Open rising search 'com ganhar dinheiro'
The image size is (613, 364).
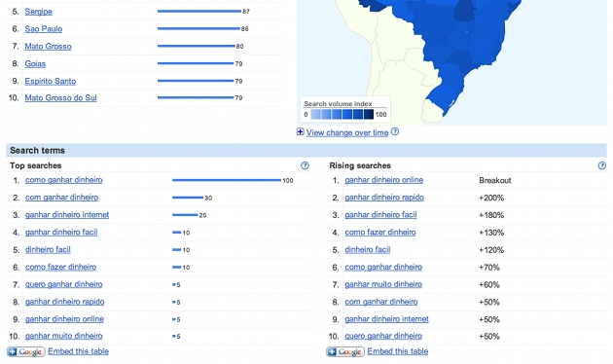point(381,302)
